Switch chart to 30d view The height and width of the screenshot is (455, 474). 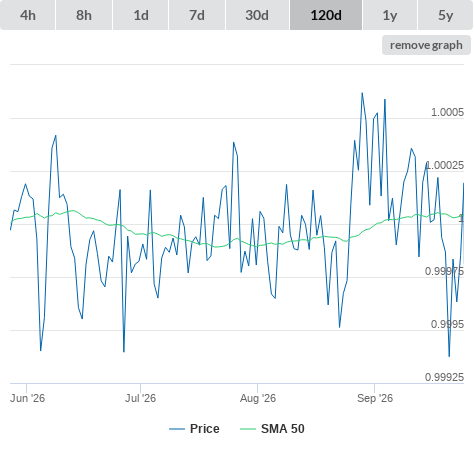click(x=257, y=15)
